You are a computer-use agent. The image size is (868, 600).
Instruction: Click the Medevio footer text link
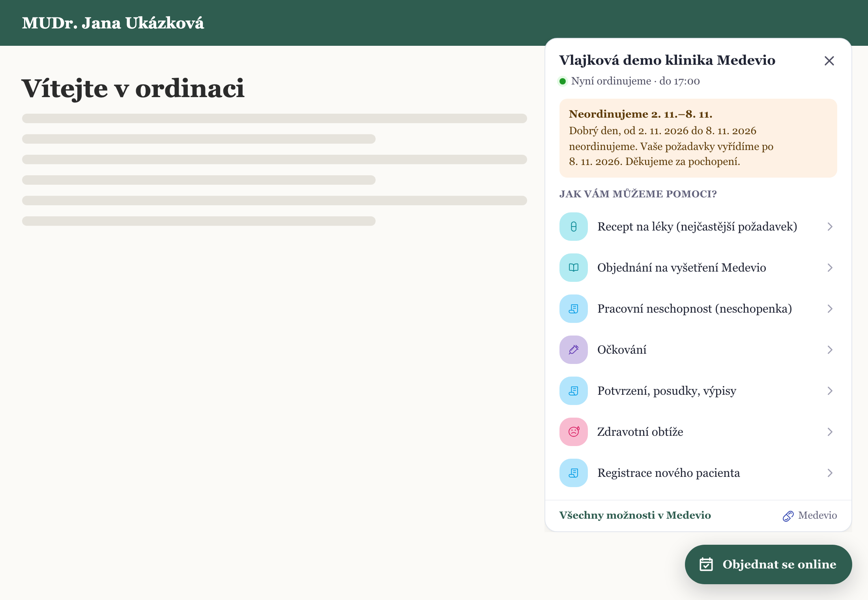pyautogui.click(x=817, y=516)
